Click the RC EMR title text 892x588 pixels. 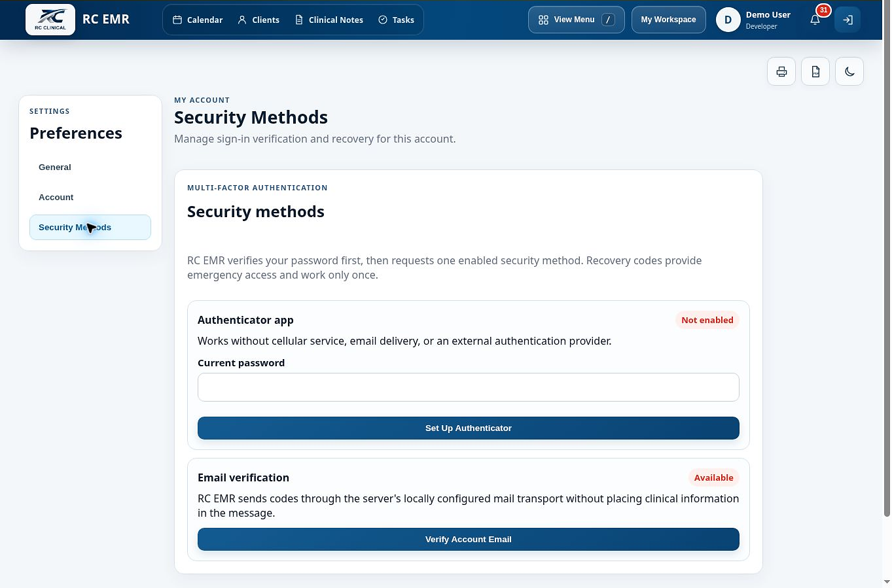106,20
